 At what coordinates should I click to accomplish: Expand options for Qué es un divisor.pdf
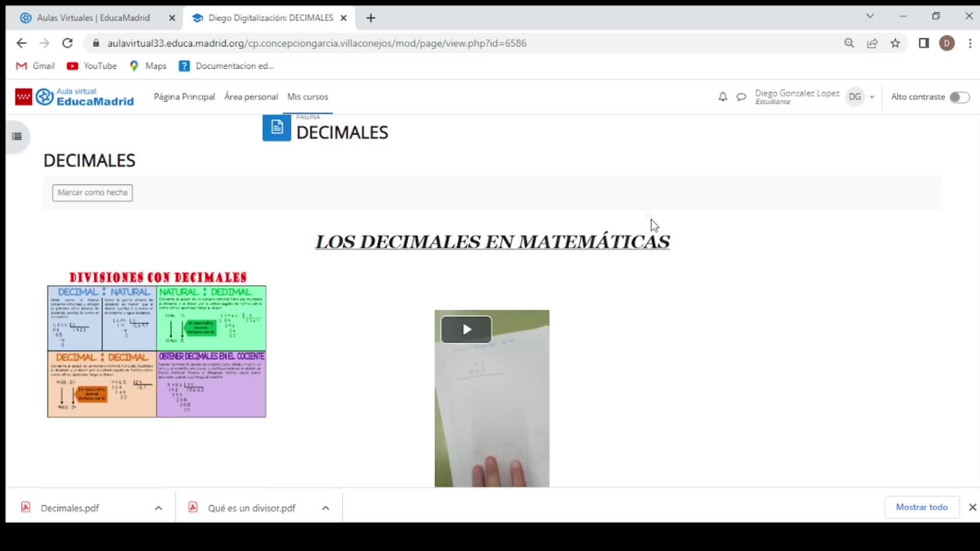click(x=326, y=508)
